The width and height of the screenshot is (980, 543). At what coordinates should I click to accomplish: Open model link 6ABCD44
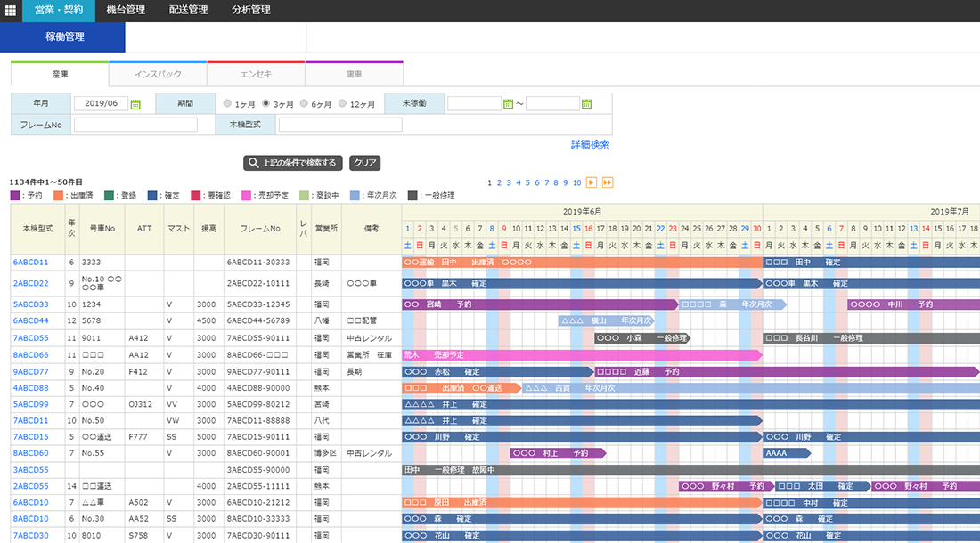(30, 320)
